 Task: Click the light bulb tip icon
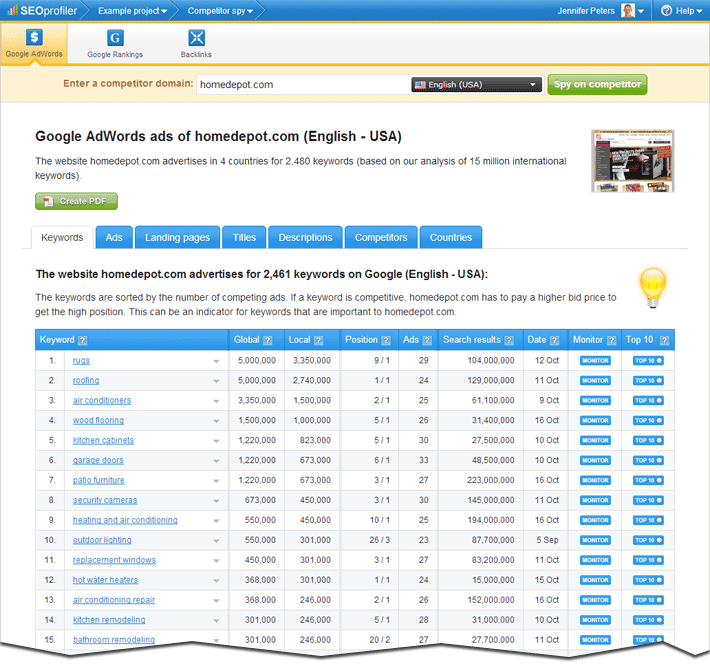coord(652,288)
